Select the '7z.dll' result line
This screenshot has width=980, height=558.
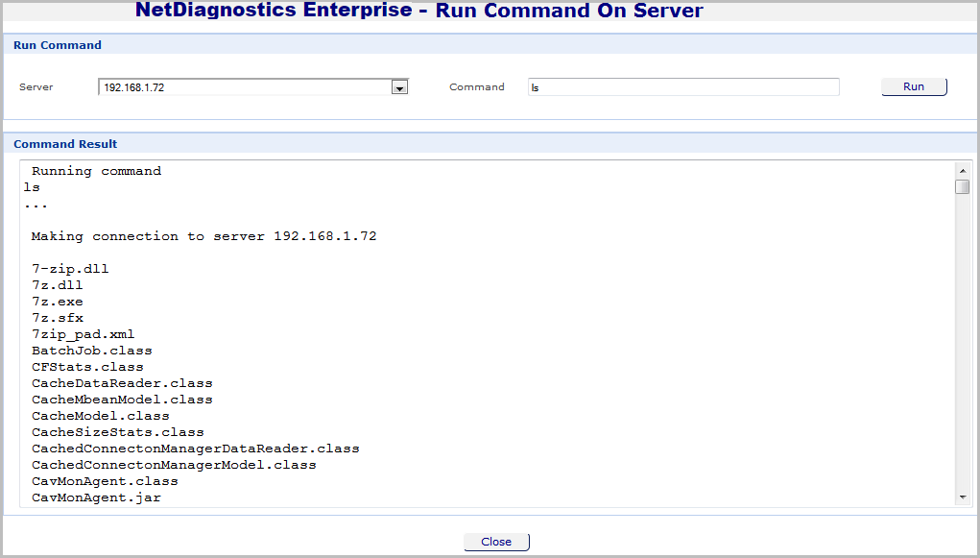tap(58, 285)
